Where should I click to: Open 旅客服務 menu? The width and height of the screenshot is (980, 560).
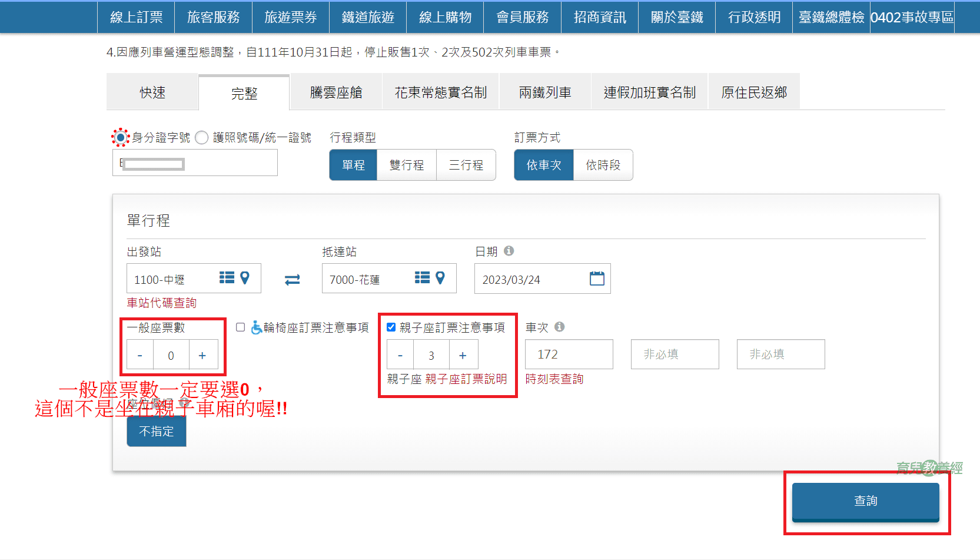213,17
